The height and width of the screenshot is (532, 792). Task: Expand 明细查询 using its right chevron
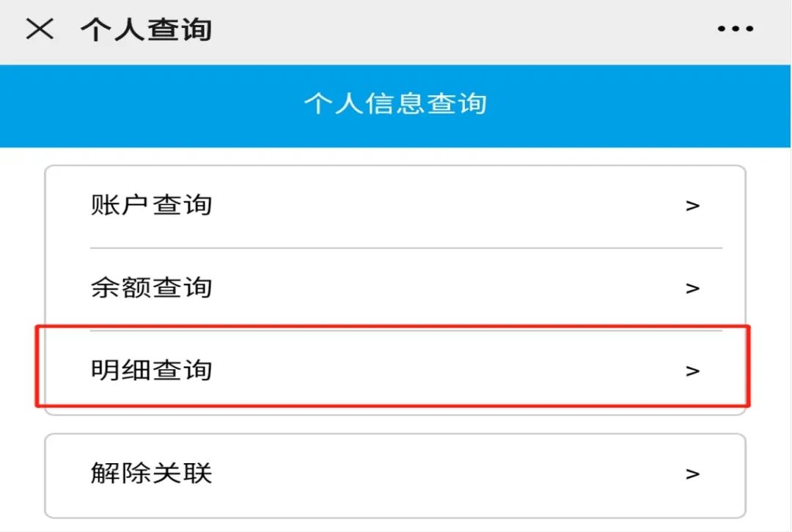pyautogui.click(x=692, y=371)
